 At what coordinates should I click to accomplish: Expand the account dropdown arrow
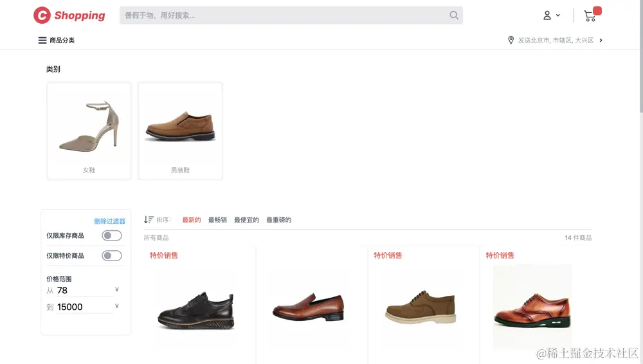point(558,15)
